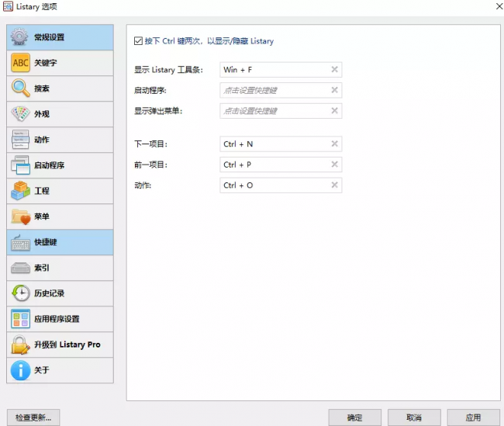Clear the Ctrl + P hotkey
Image resolution: width=504 pixels, height=426 pixels.
point(335,165)
